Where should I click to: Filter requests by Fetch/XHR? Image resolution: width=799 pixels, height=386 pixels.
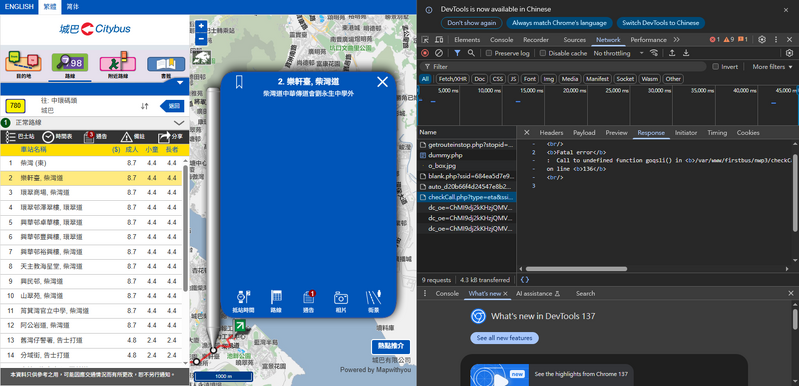coord(452,79)
